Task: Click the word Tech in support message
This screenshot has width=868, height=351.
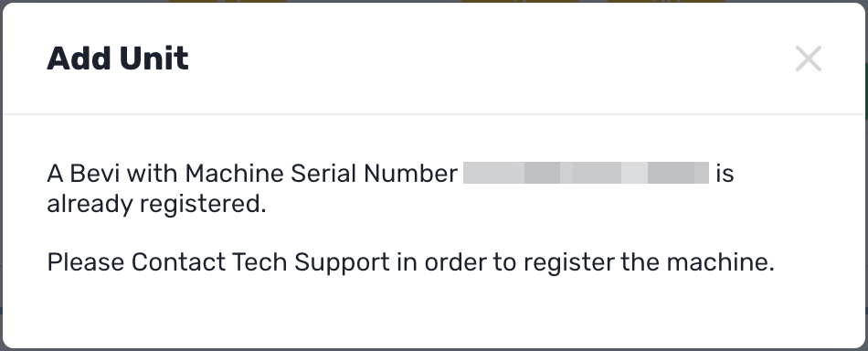Action: tap(260, 262)
